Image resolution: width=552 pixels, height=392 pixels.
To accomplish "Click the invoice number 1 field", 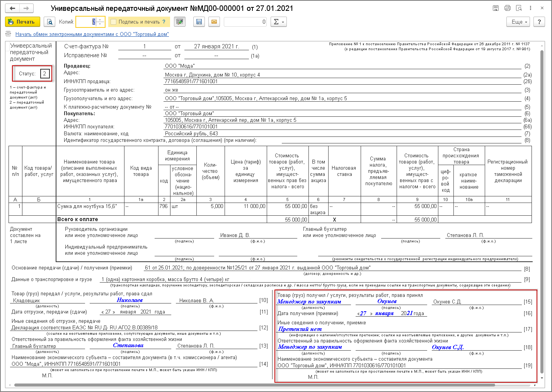I will [145, 46].
